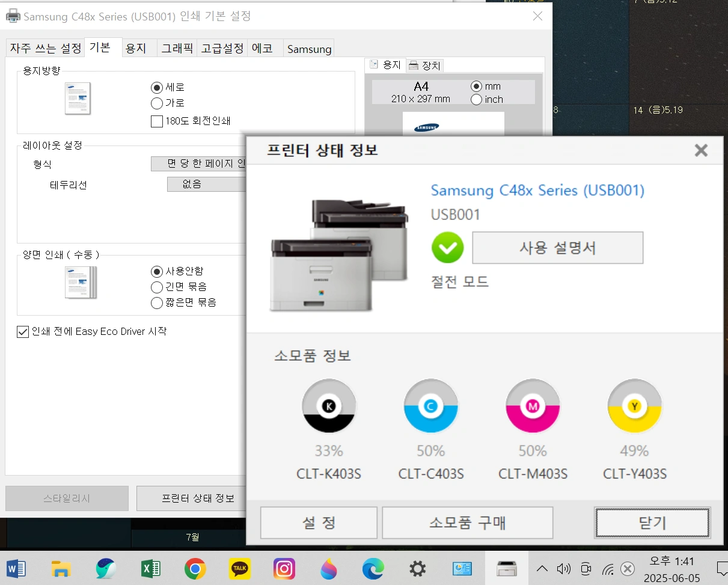This screenshot has width=728, height=585.
Task: Choose 짧은면 묶음 duplex option
Action: [157, 302]
